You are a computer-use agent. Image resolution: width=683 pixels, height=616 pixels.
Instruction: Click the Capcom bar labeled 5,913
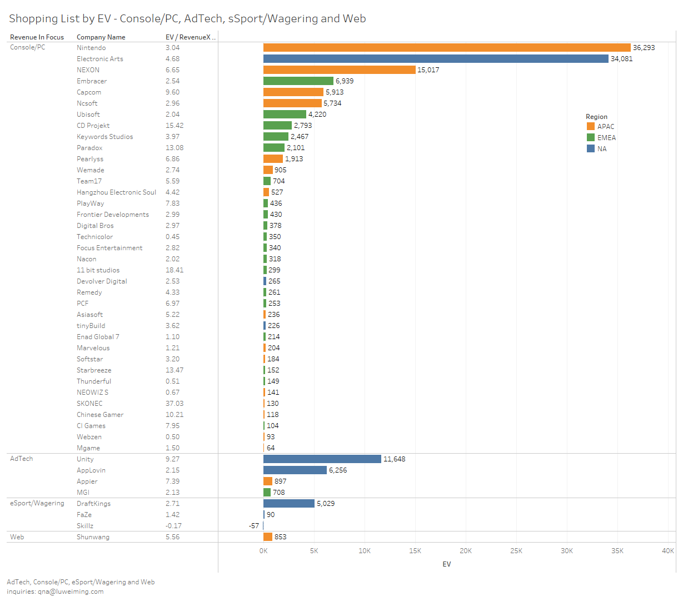pos(293,92)
